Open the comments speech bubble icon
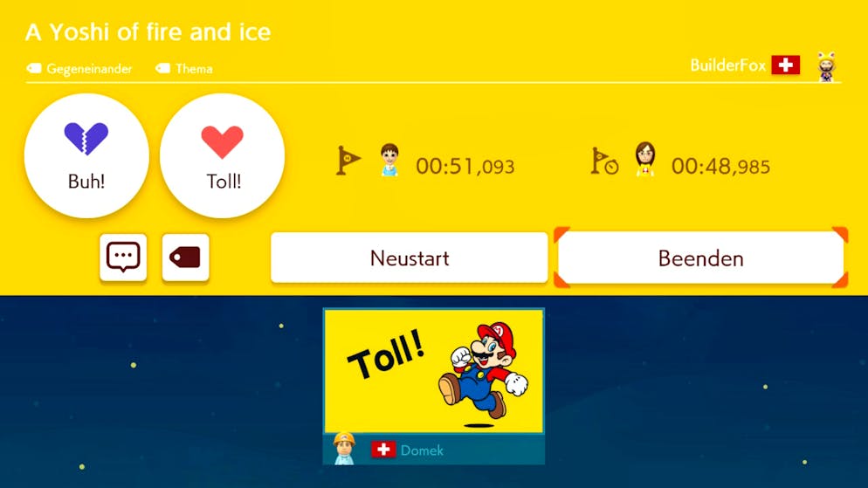Screen dimensions: 868x488 pyautogui.click(x=123, y=258)
